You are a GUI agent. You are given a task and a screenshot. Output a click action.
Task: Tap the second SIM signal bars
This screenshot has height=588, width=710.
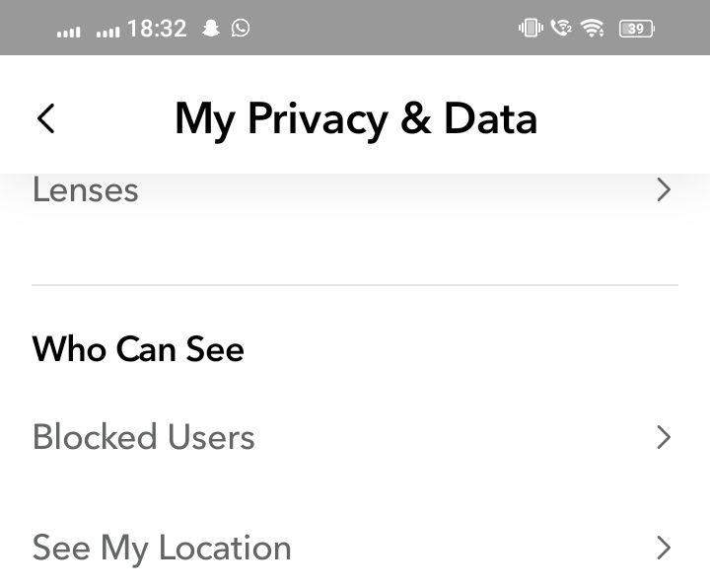107,31
